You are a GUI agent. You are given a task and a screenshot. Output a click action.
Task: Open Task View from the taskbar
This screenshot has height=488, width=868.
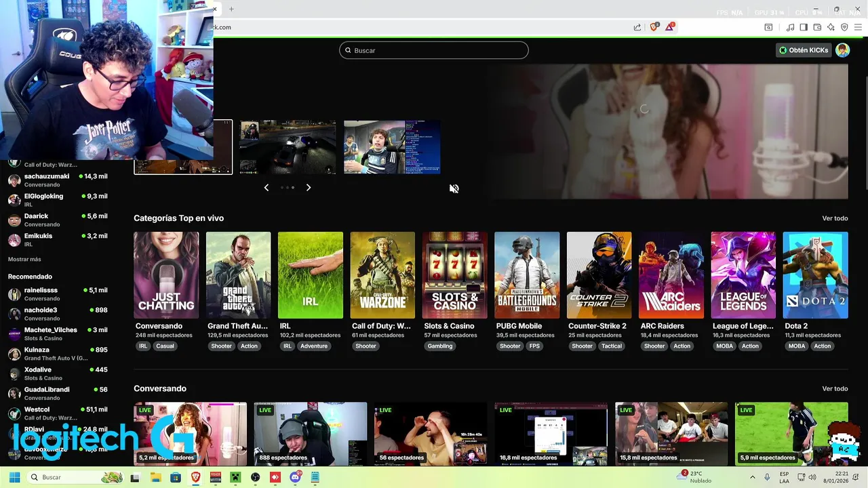(x=135, y=478)
